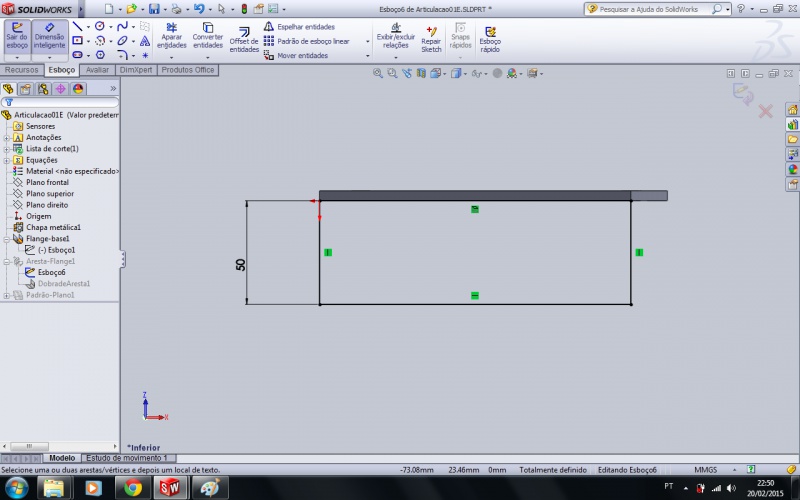Click the Open file icon
Image resolution: width=800 pixels, height=500 pixels.
pos(131,9)
